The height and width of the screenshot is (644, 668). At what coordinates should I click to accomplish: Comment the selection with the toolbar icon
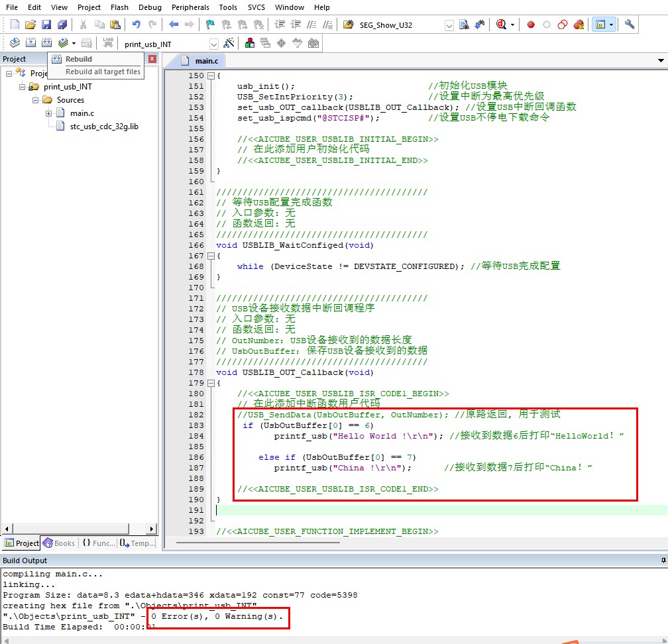tap(311, 25)
